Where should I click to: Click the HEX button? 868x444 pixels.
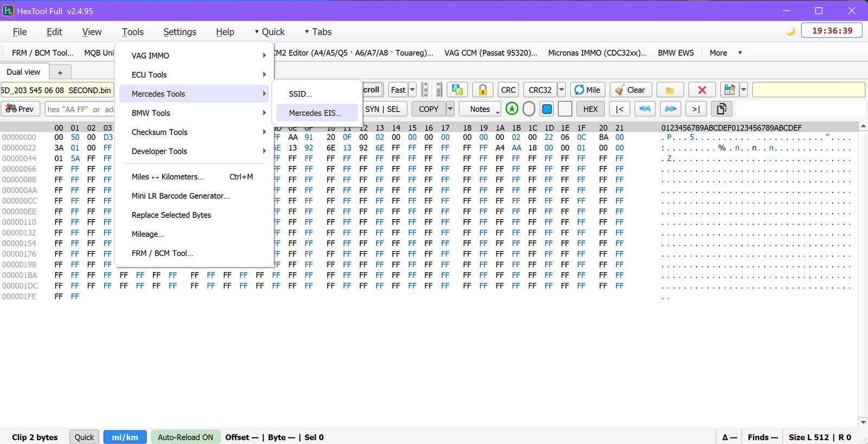[590, 109]
